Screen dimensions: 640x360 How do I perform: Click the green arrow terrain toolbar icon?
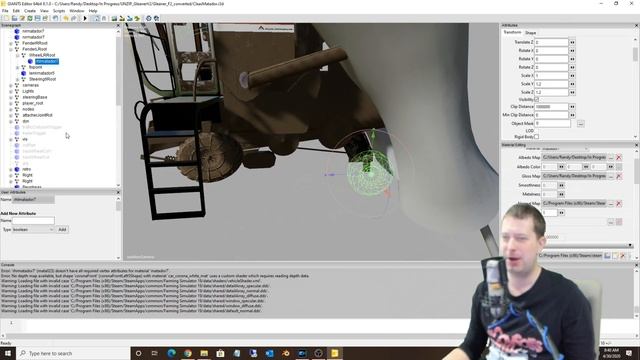click(x=138, y=18)
